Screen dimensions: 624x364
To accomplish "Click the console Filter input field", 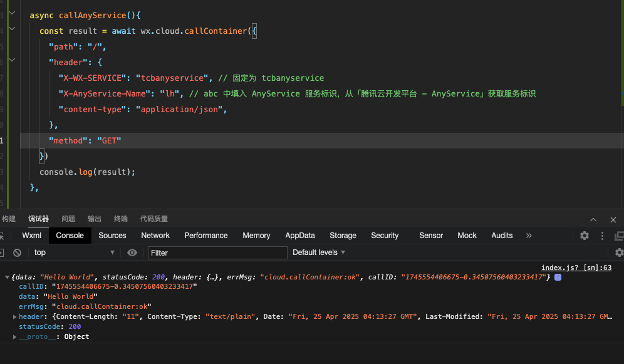I will [217, 252].
